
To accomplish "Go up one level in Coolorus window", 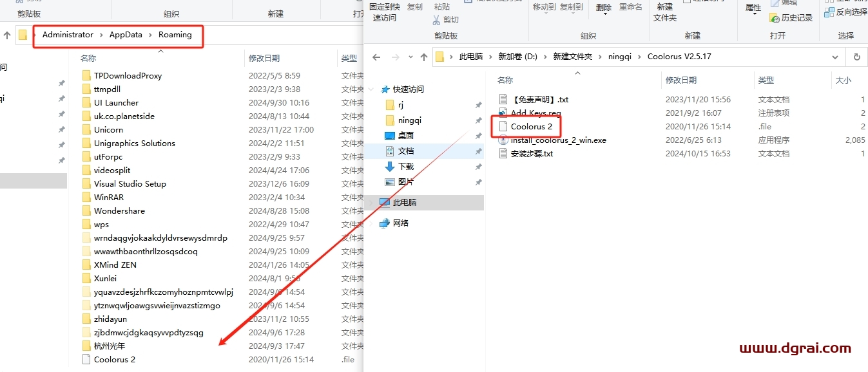I will [x=423, y=57].
